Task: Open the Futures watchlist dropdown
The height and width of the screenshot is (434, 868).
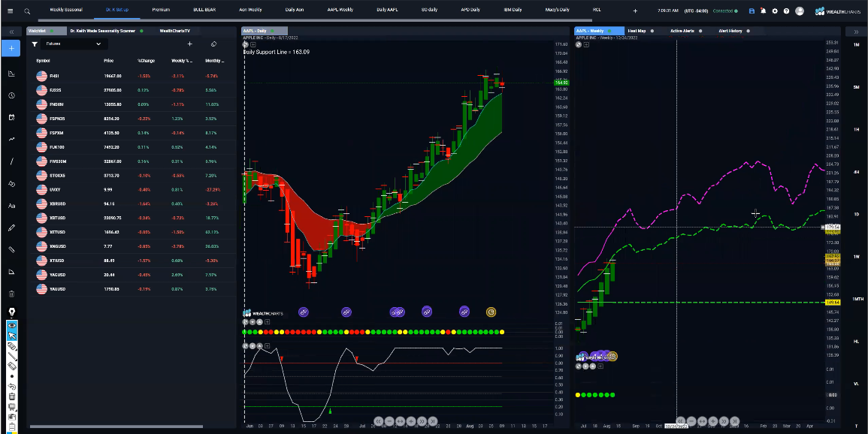Action: [x=74, y=44]
